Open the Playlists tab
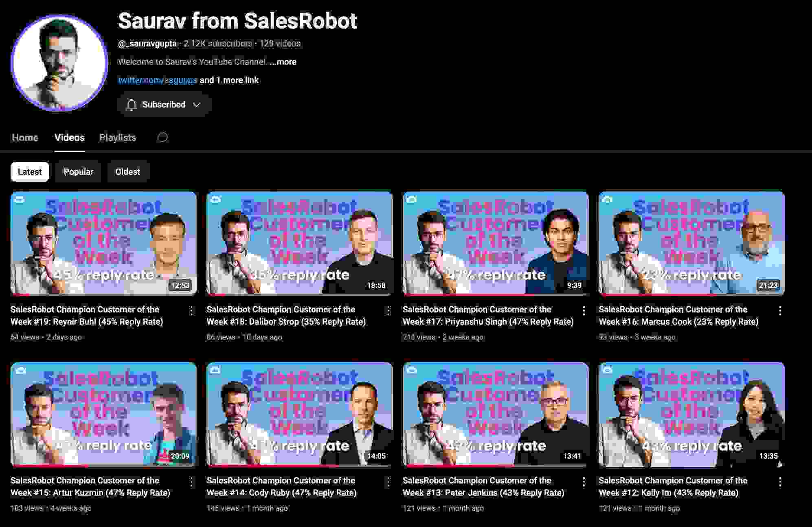812x527 pixels. (117, 138)
